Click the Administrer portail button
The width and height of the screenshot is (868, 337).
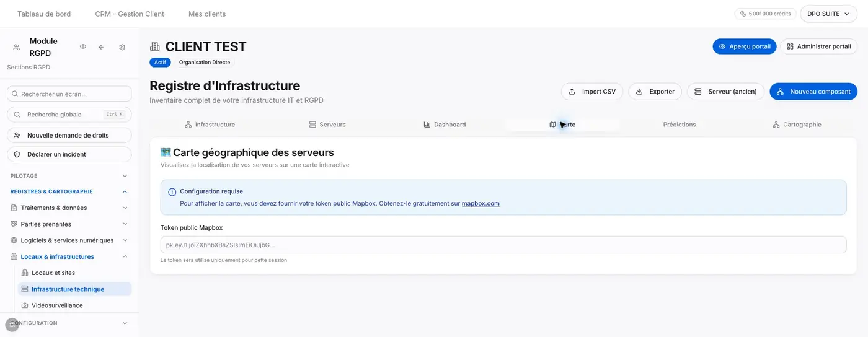818,46
